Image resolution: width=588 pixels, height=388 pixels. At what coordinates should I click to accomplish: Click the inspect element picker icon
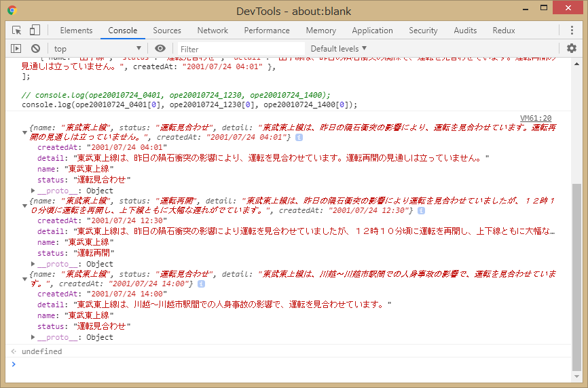click(17, 31)
